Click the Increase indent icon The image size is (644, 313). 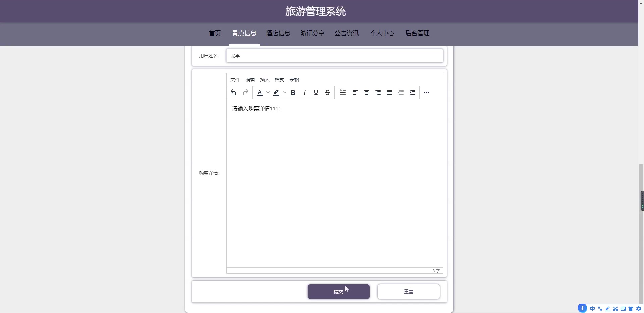point(412,92)
